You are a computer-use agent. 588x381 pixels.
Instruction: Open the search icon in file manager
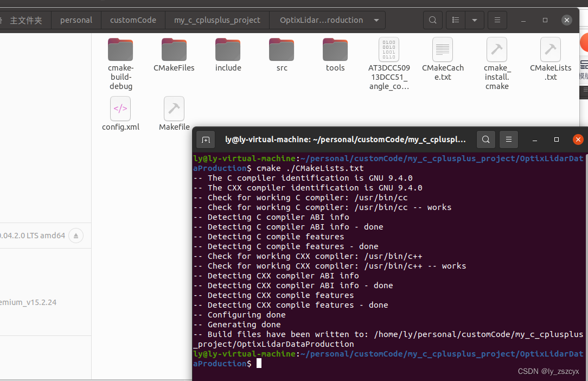(x=432, y=20)
